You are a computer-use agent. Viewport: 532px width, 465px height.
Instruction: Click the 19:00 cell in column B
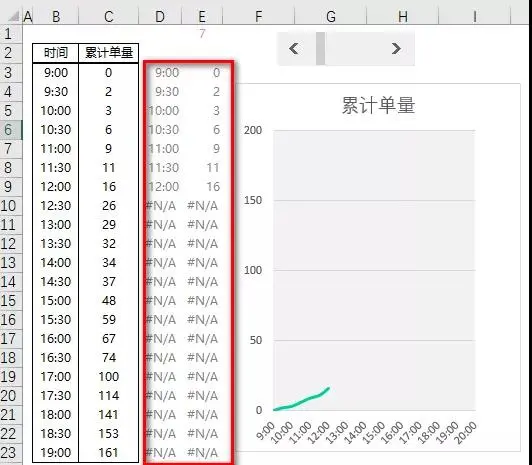[x=56, y=452]
